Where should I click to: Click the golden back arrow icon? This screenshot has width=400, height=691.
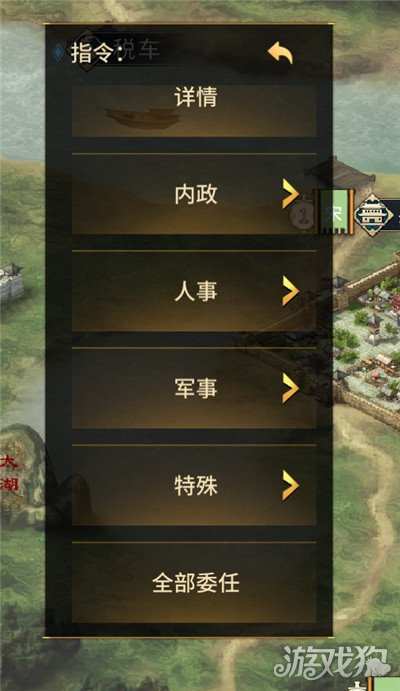coord(281,53)
